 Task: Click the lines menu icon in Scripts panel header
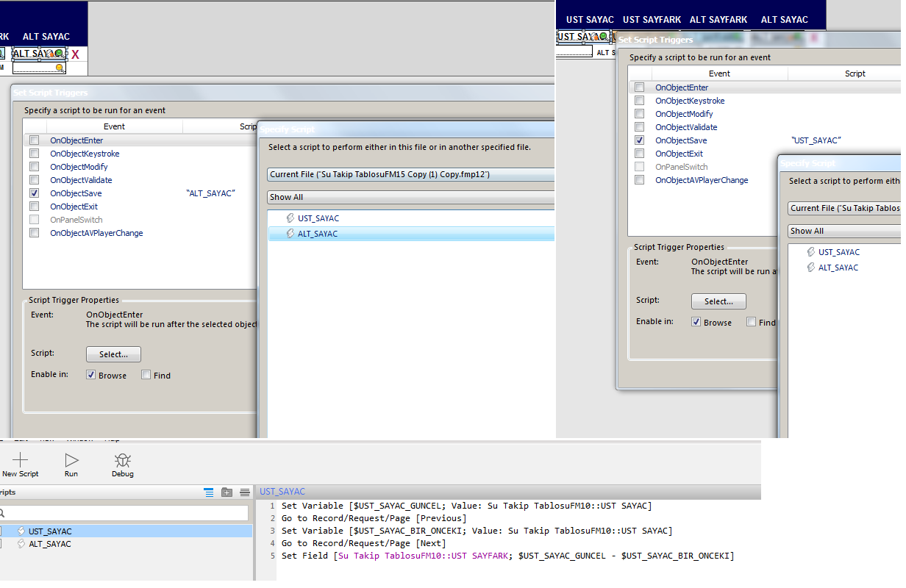point(245,492)
